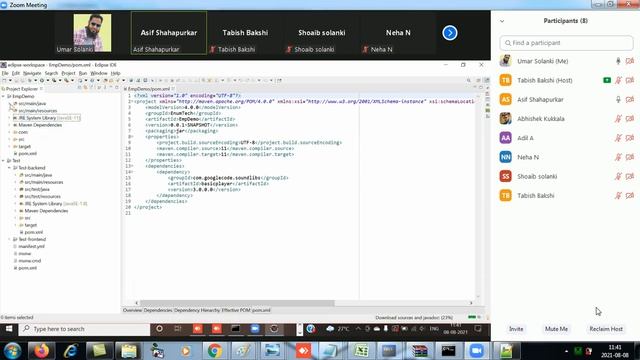Screen dimensions: 640x360
Task: Expand Maven Dependencies under EmpDemo
Action: pyautogui.click(x=9, y=125)
